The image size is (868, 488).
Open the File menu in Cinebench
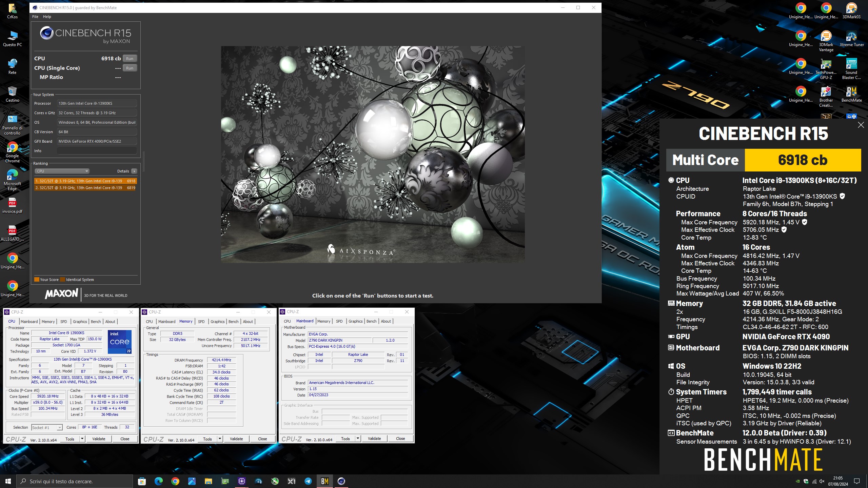pyautogui.click(x=35, y=17)
